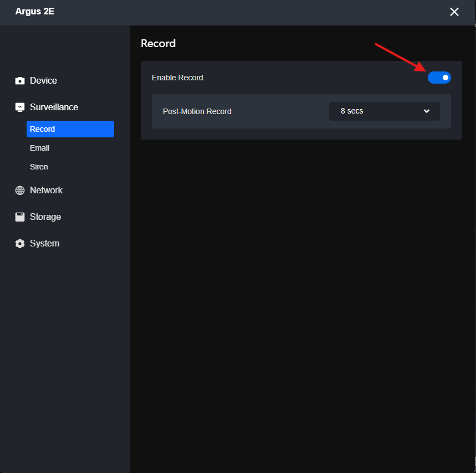
Task: Toggle the Enable Record switch
Action: pyautogui.click(x=439, y=78)
